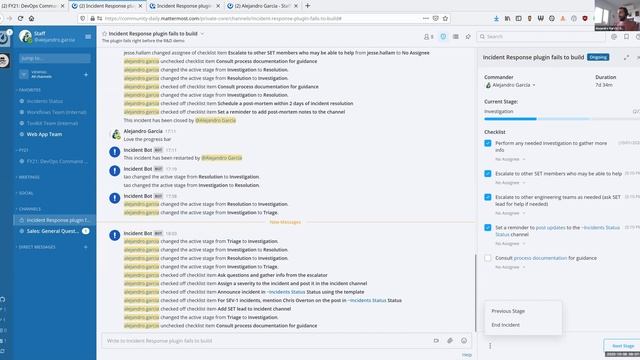640x360 pixels.
Task: Uncheck 'Escalate to other engineering teams' item
Action: [488, 197]
